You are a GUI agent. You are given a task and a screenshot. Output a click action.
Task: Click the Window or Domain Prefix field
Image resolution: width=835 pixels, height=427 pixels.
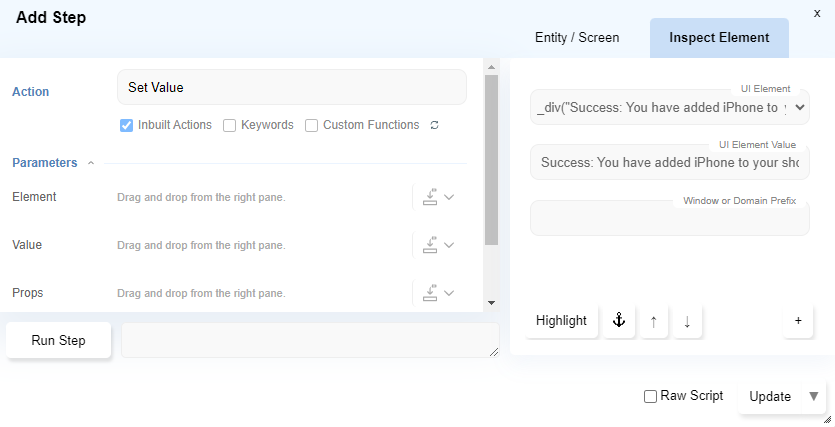[x=669, y=219]
